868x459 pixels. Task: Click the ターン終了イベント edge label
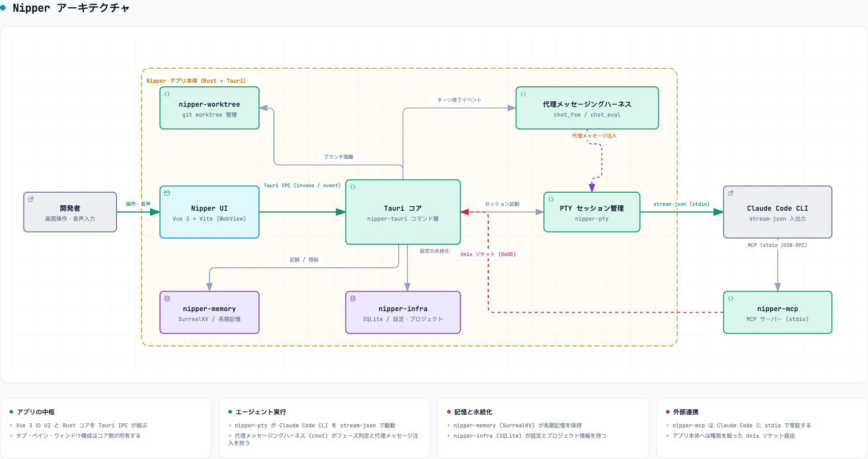(459, 100)
